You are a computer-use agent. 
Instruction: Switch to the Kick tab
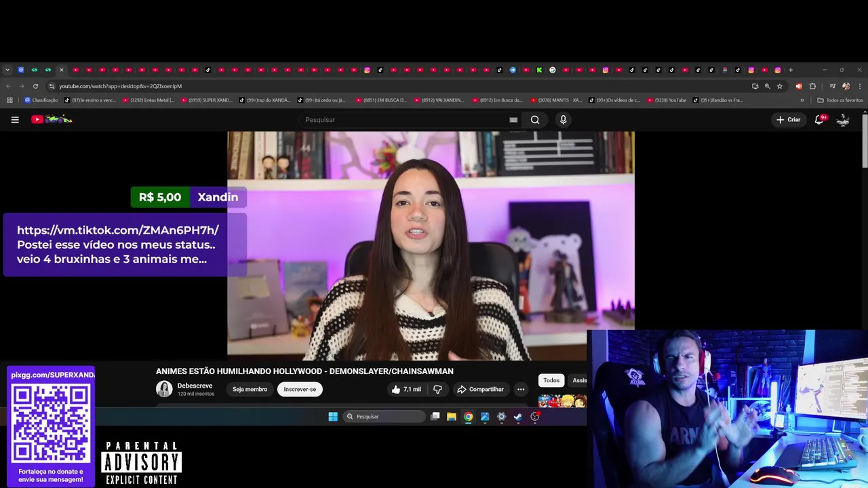tap(539, 70)
